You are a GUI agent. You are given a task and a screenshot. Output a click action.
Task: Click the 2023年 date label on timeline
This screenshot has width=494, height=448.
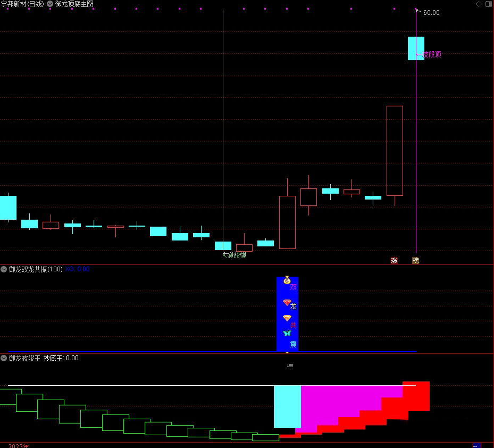coord(19,445)
